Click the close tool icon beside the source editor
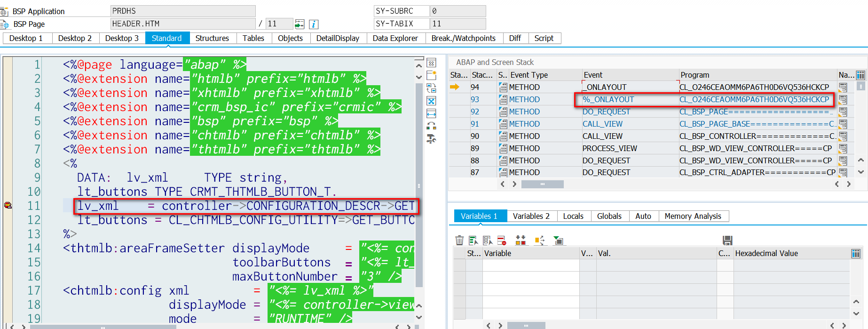Viewport: 868px width, 329px height. (x=431, y=63)
